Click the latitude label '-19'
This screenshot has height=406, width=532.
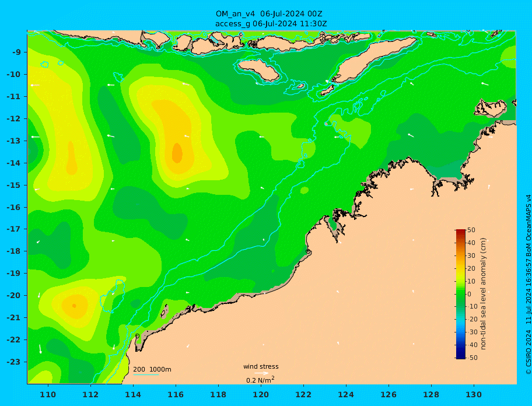click(14, 273)
